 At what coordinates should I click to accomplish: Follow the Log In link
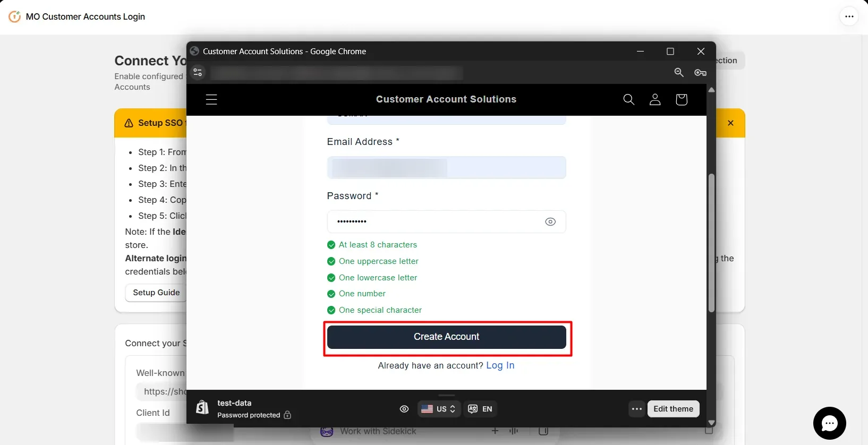(x=500, y=365)
